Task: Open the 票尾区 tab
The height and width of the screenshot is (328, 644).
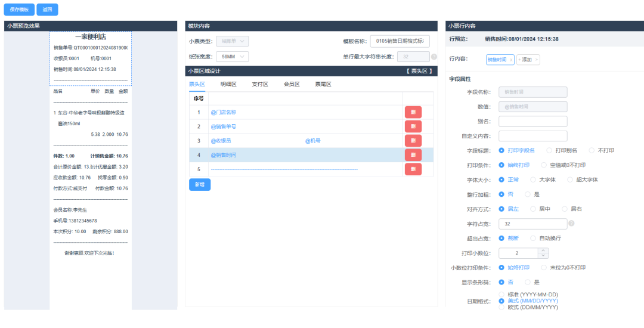Action: (x=323, y=84)
